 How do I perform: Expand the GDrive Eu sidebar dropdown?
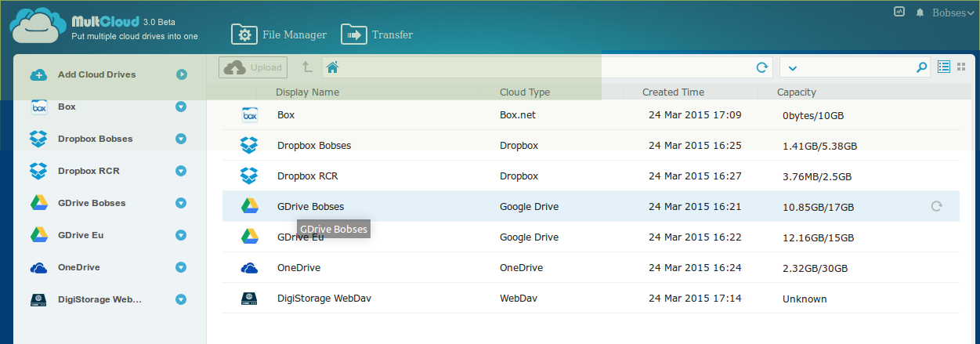click(181, 235)
